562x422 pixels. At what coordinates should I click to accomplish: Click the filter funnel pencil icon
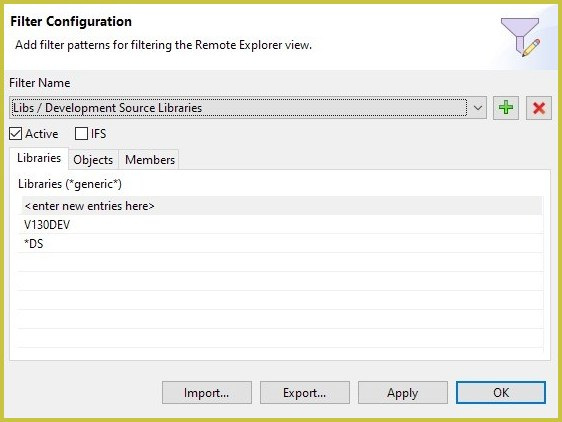[520, 37]
